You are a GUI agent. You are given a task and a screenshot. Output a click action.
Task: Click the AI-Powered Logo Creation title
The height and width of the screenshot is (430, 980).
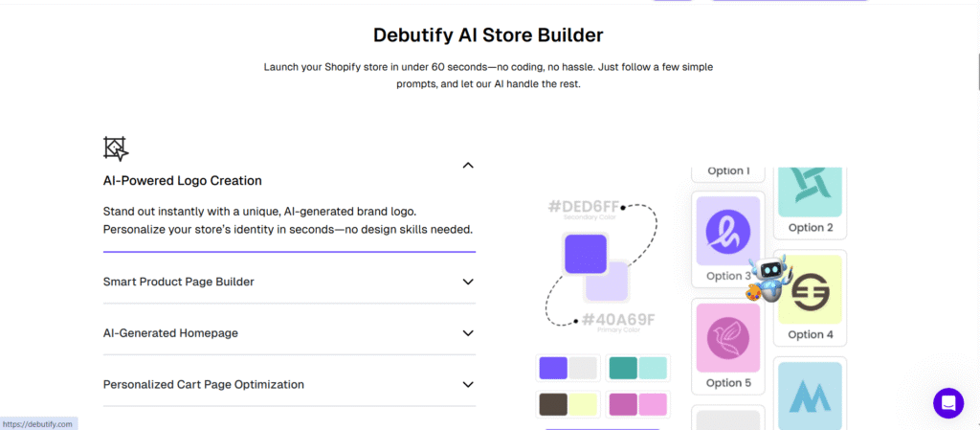point(183,180)
